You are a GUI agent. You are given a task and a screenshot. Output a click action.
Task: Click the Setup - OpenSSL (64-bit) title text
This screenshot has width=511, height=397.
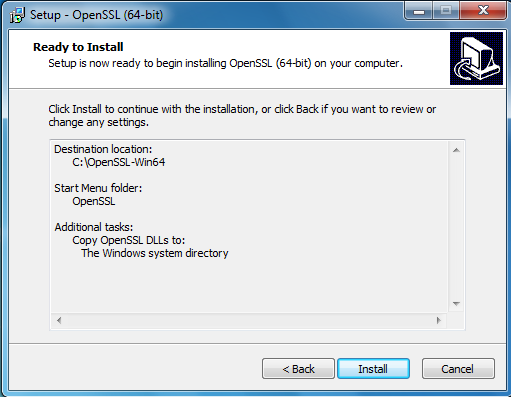coord(97,15)
